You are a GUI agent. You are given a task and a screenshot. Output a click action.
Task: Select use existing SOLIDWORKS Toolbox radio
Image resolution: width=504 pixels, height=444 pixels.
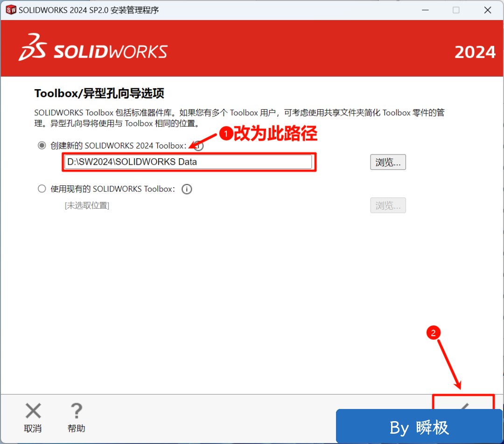(42, 189)
